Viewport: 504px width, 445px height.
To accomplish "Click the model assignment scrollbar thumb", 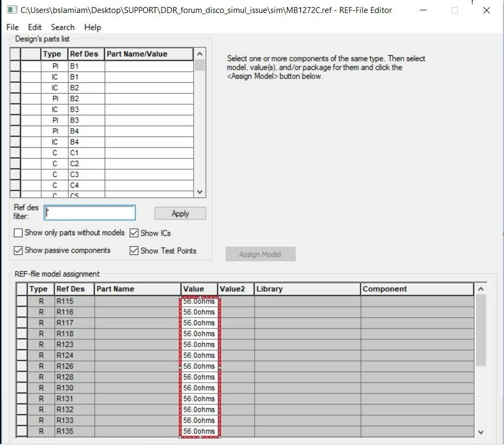I will click(481, 330).
